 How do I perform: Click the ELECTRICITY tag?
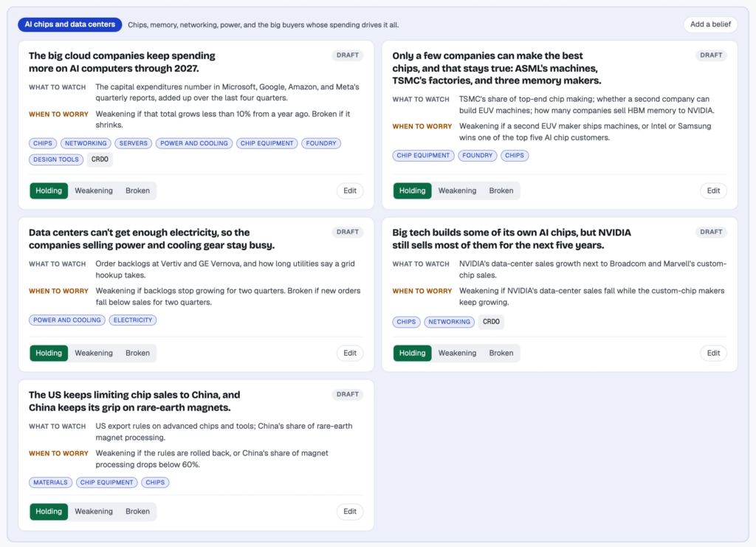pos(133,320)
